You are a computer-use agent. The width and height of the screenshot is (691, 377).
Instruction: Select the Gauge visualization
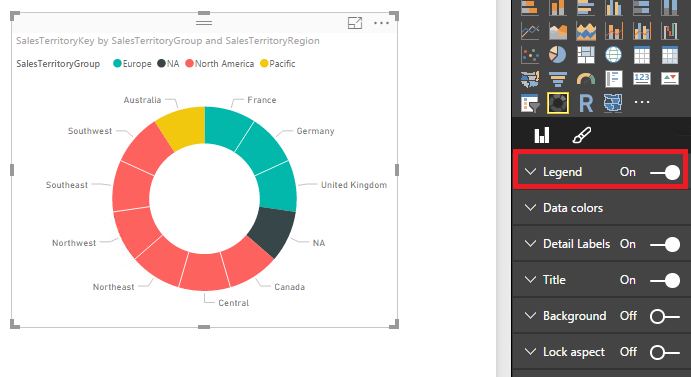(586, 79)
